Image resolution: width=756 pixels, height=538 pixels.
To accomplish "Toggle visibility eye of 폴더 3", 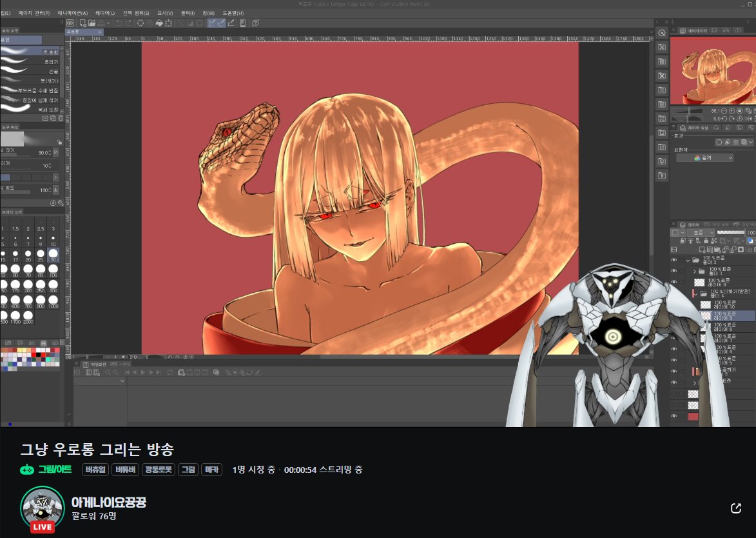I will 674,260.
